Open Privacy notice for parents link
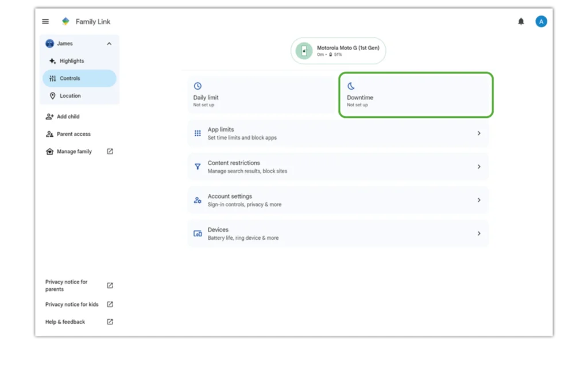 [x=67, y=285]
